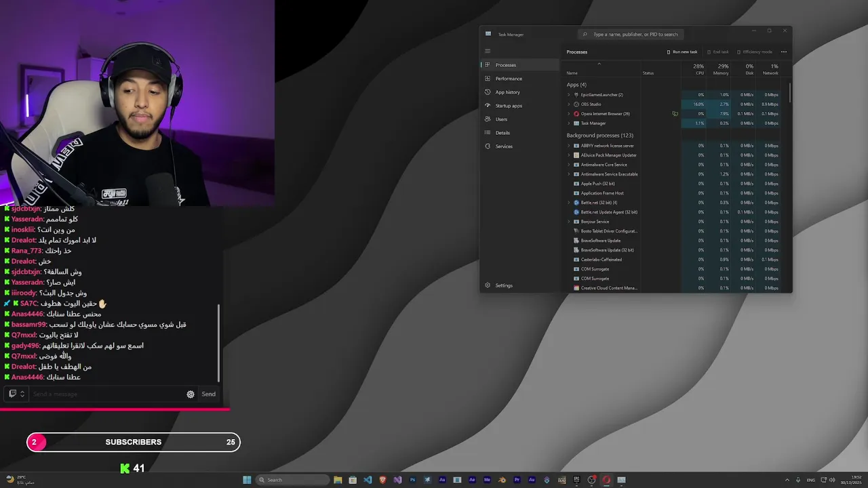Open the Details page in Task Manager
The width and height of the screenshot is (868, 488).
520,133
